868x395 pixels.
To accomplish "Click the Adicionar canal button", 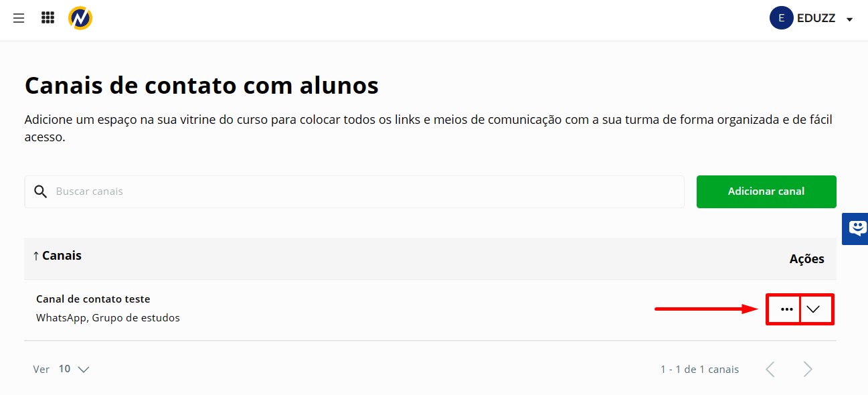I will [x=766, y=191].
